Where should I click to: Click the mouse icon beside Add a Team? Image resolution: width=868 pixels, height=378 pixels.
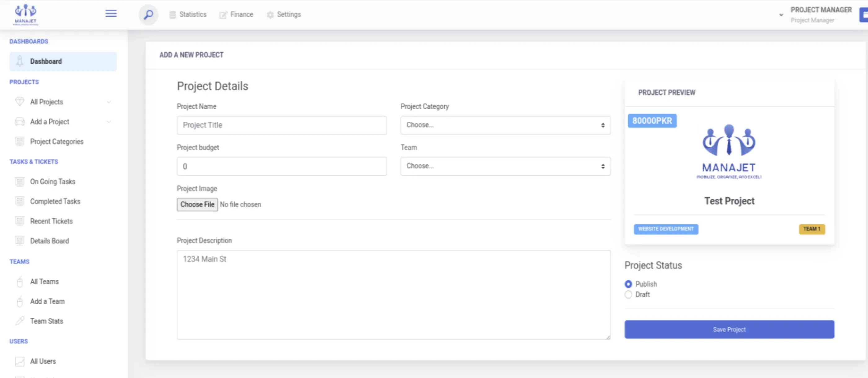click(20, 301)
